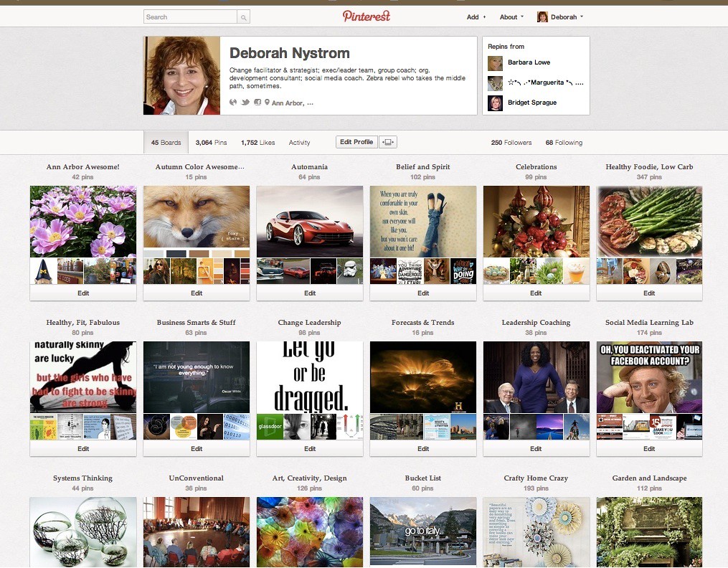Select the Activity tab
This screenshot has width=728, height=568.
tap(299, 143)
